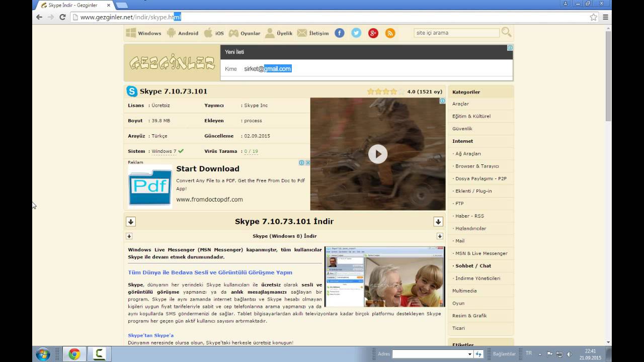The height and width of the screenshot is (362, 644).
Task: Open a new tab button
Action: pyautogui.click(x=121, y=5)
